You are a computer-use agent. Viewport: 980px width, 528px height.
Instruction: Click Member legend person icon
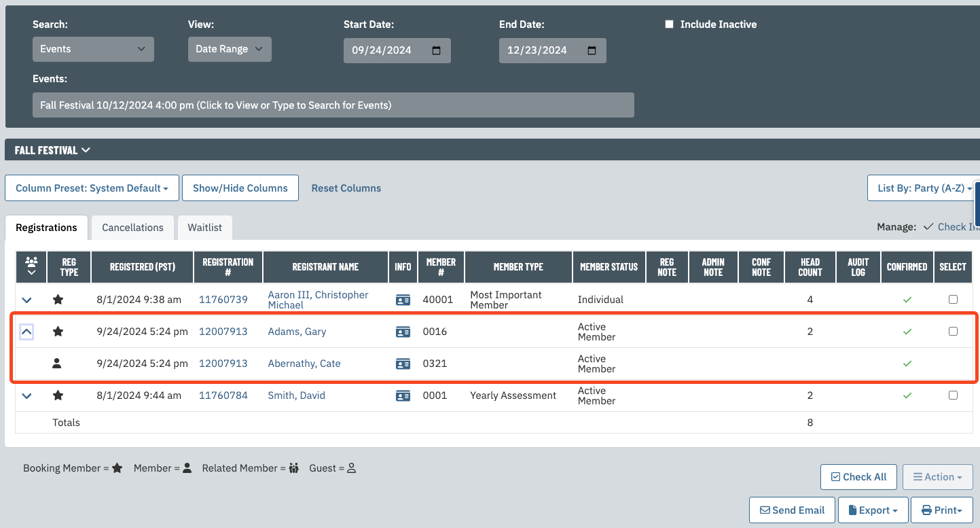(187, 468)
